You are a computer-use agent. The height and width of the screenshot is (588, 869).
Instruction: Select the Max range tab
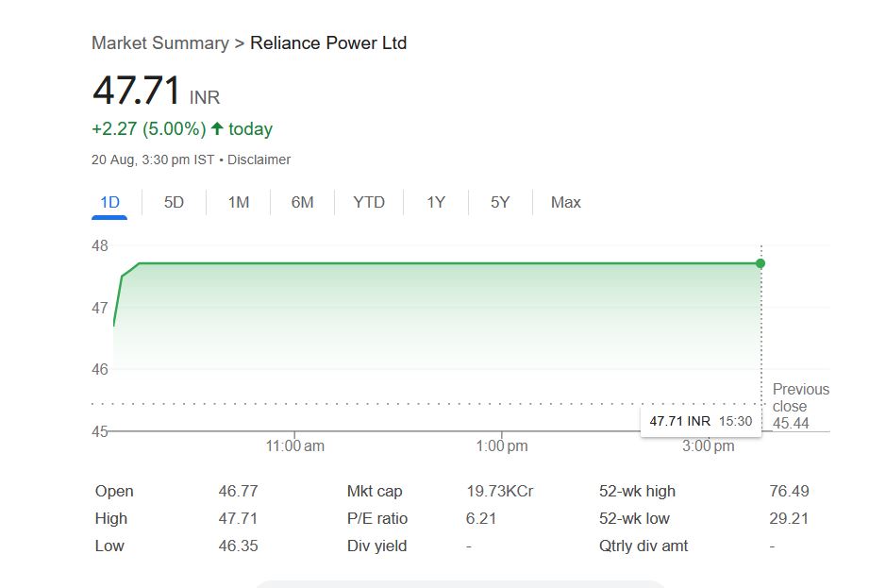(566, 202)
